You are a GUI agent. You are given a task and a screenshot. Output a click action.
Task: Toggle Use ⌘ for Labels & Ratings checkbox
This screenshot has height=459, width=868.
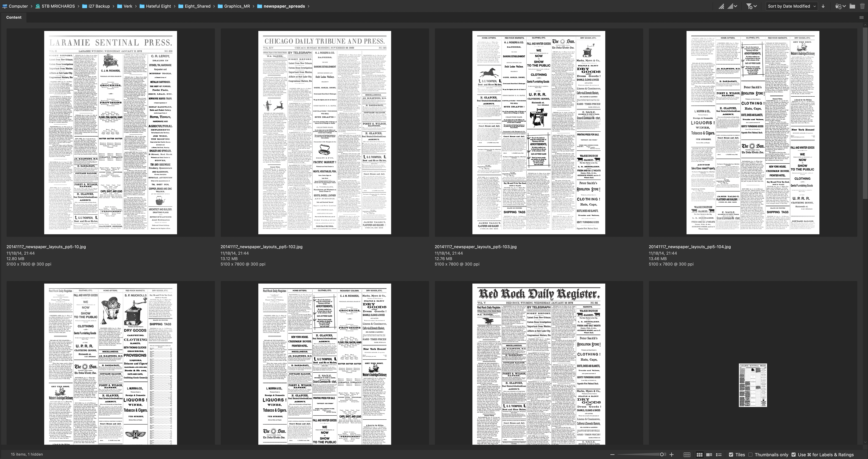[793, 455]
